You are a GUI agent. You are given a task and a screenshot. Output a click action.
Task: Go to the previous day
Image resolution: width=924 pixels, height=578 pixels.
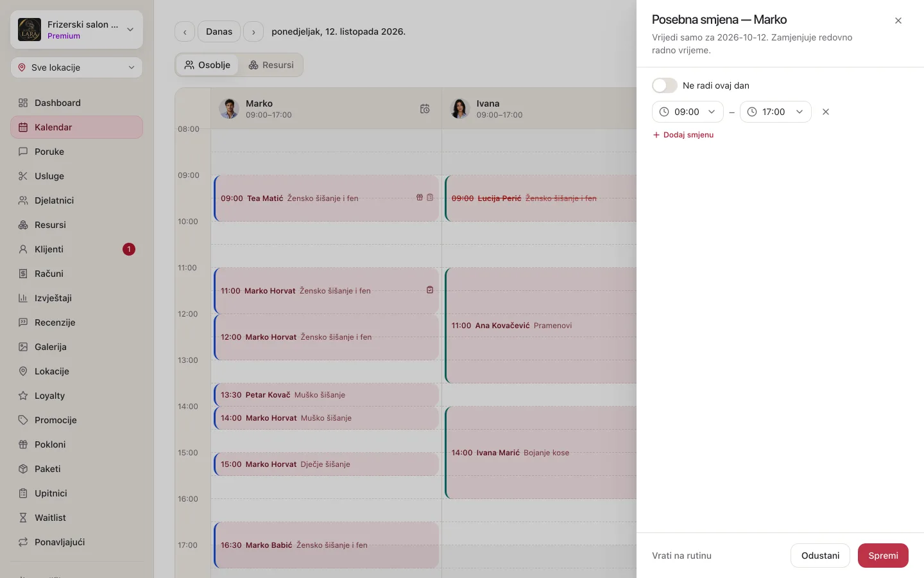pos(185,31)
